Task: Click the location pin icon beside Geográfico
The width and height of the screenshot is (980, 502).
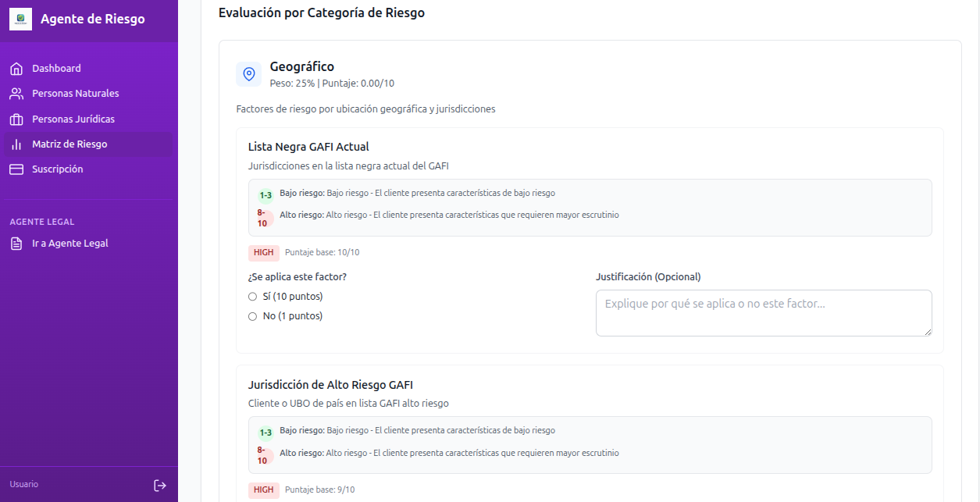Action: [248, 73]
